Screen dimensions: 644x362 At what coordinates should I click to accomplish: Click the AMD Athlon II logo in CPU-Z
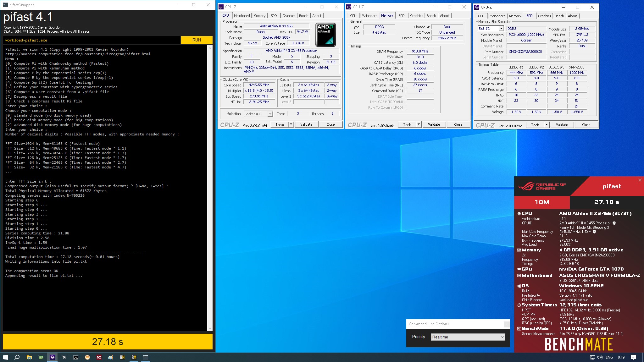[325, 35]
